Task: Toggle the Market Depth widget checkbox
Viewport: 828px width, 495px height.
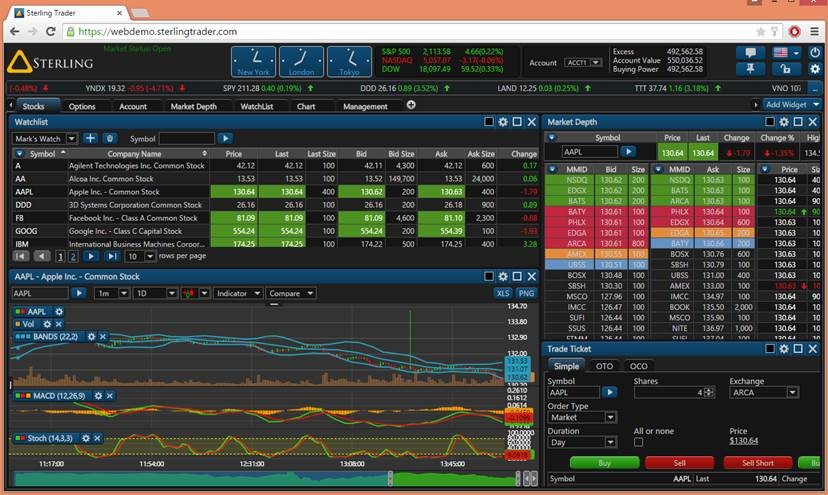Action: [x=770, y=122]
